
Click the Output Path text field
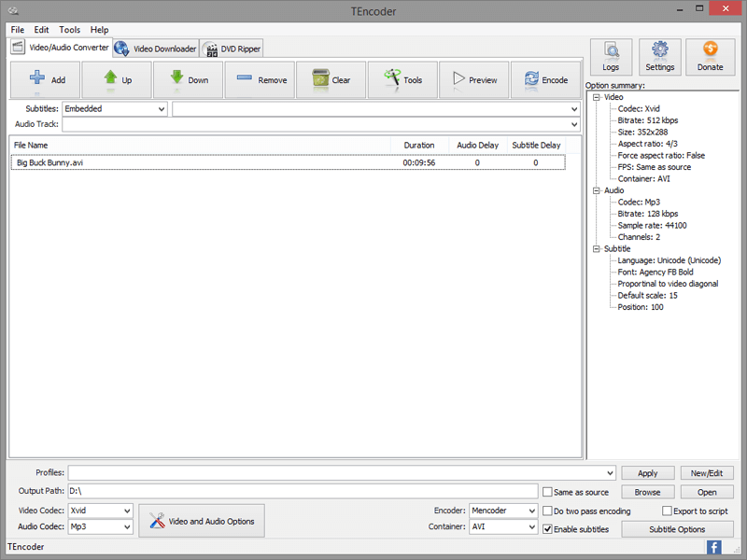pyautogui.click(x=301, y=491)
